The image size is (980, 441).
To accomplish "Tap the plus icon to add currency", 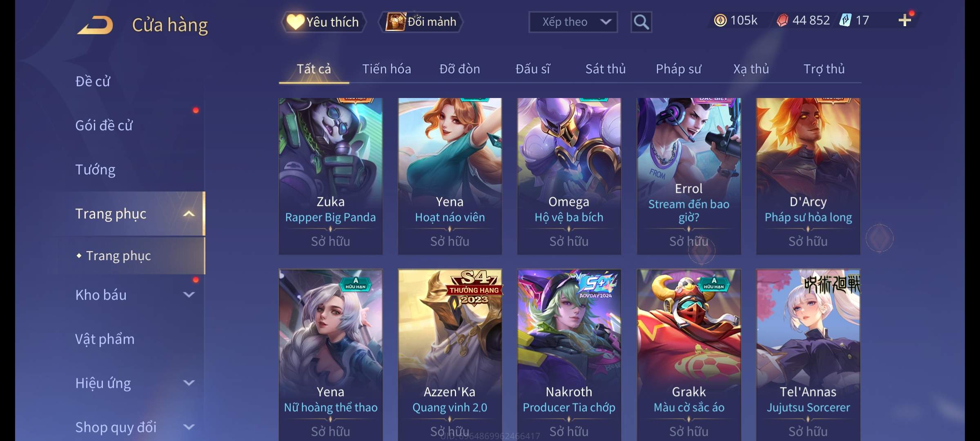I will click(x=905, y=20).
